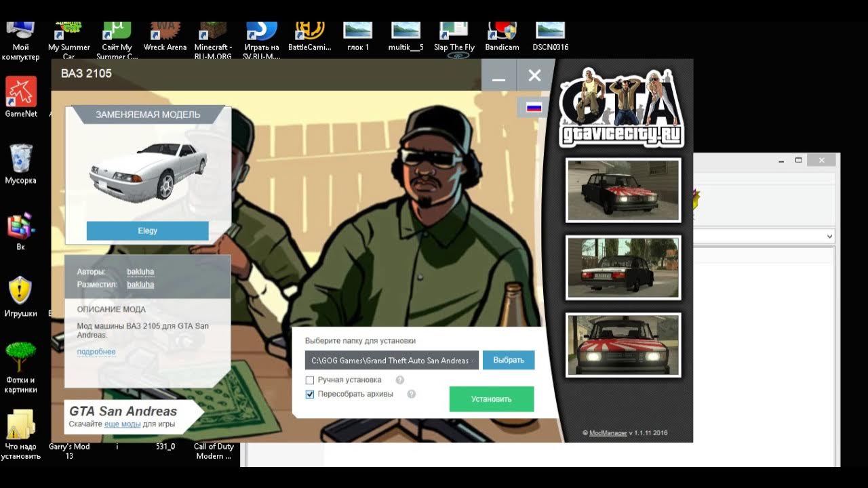The width and height of the screenshot is (868, 488).
Task: Open the Мой компьютер desktop icon
Action: [x=20, y=41]
